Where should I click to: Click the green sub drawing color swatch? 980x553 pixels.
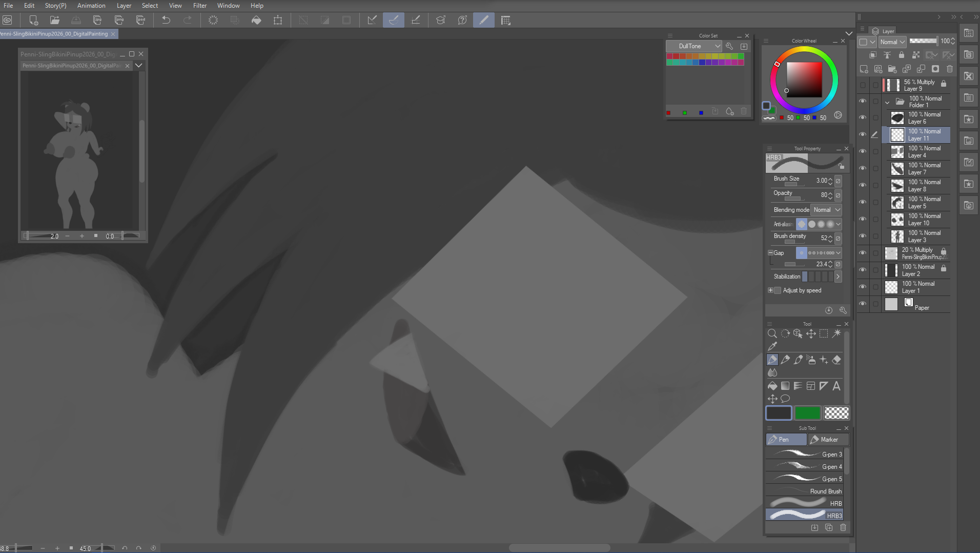coord(807,413)
